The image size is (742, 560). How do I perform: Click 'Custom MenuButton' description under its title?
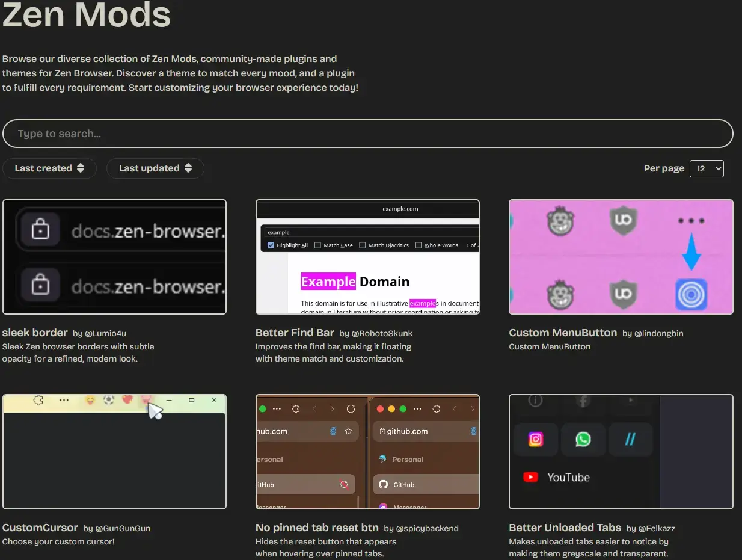550,346
